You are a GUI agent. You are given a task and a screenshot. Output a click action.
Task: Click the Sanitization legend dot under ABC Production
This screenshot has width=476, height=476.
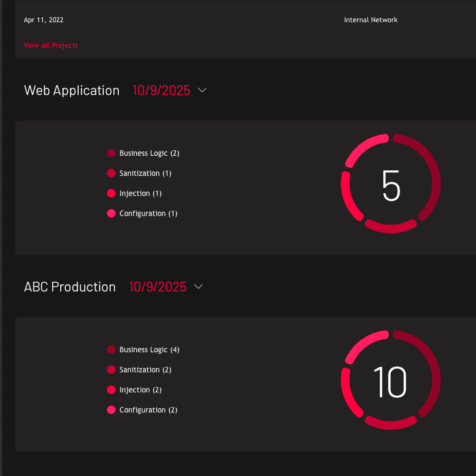111,370
